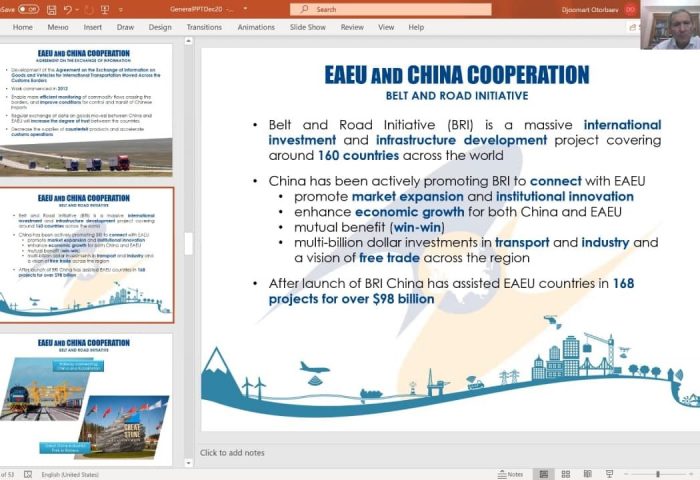Viewport: 700px width, 480px height.
Task: Toggle the Notes pane button
Action: [x=511, y=474]
